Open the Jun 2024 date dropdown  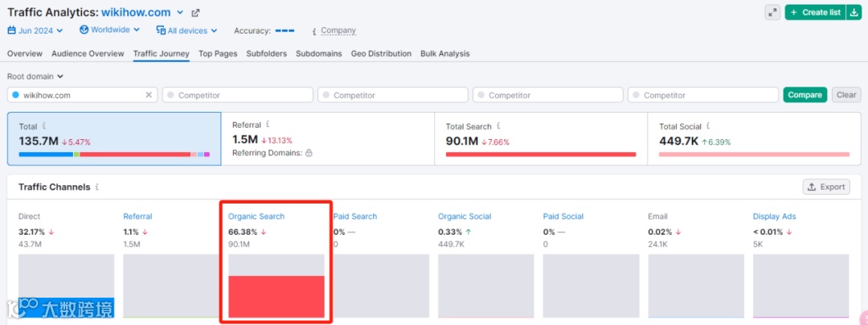coord(35,31)
